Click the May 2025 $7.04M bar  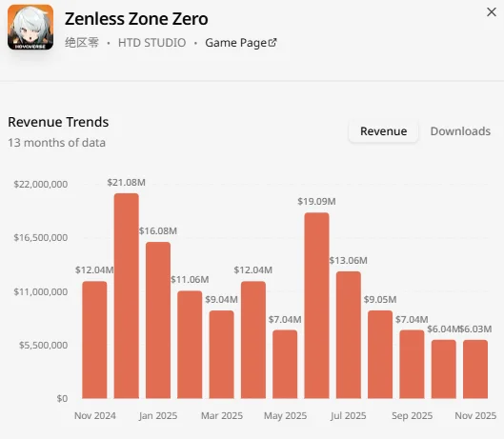click(x=285, y=365)
